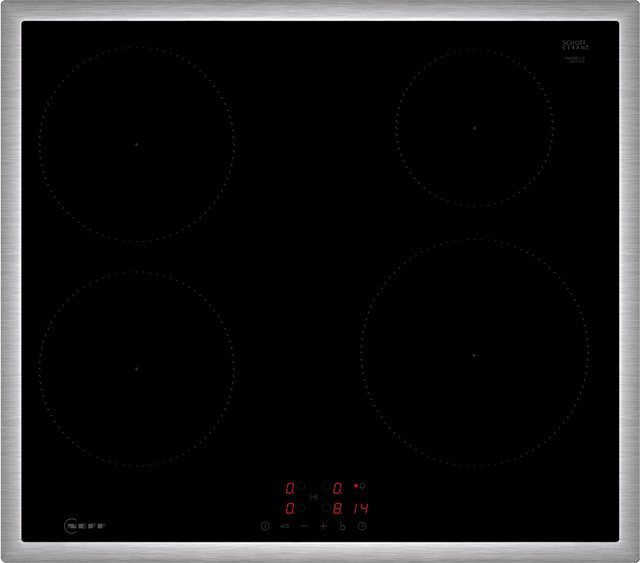Select the bottom-right zone selector circle
The width and height of the screenshot is (640, 563).
pos(326,507)
